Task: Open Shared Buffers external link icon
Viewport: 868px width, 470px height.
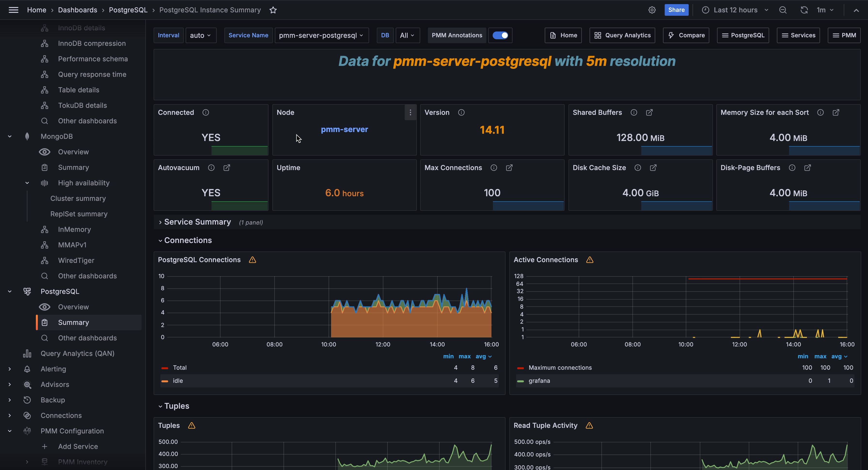Action: click(x=649, y=112)
